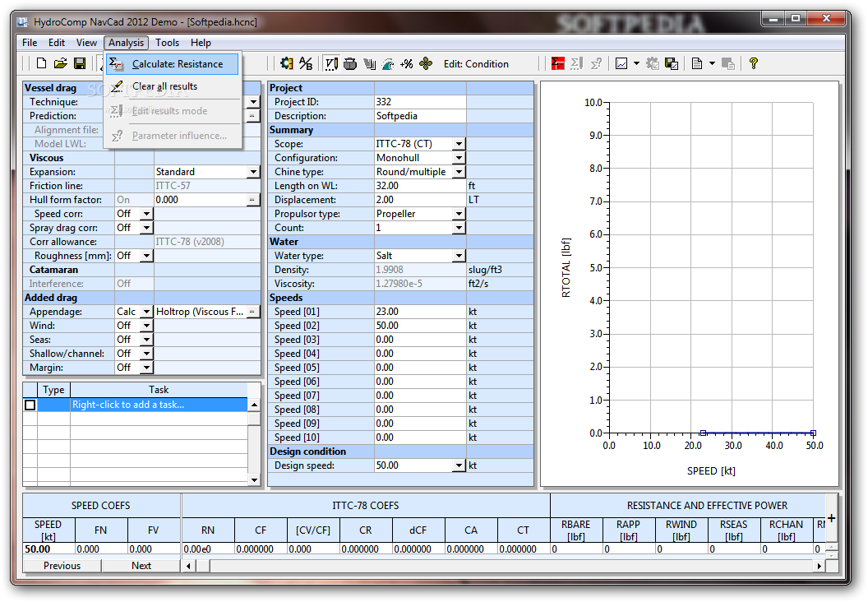Click the A/B compare toolbar icon

[x=306, y=63]
